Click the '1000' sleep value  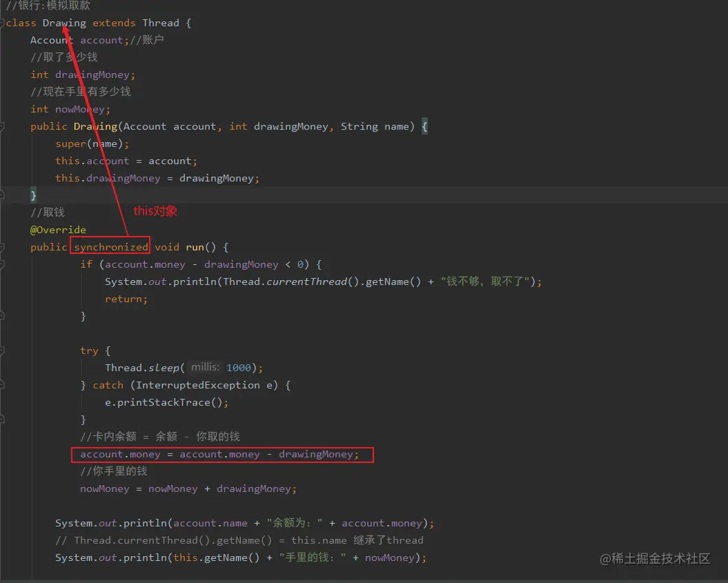pyautogui.click(x=238, y=368)
